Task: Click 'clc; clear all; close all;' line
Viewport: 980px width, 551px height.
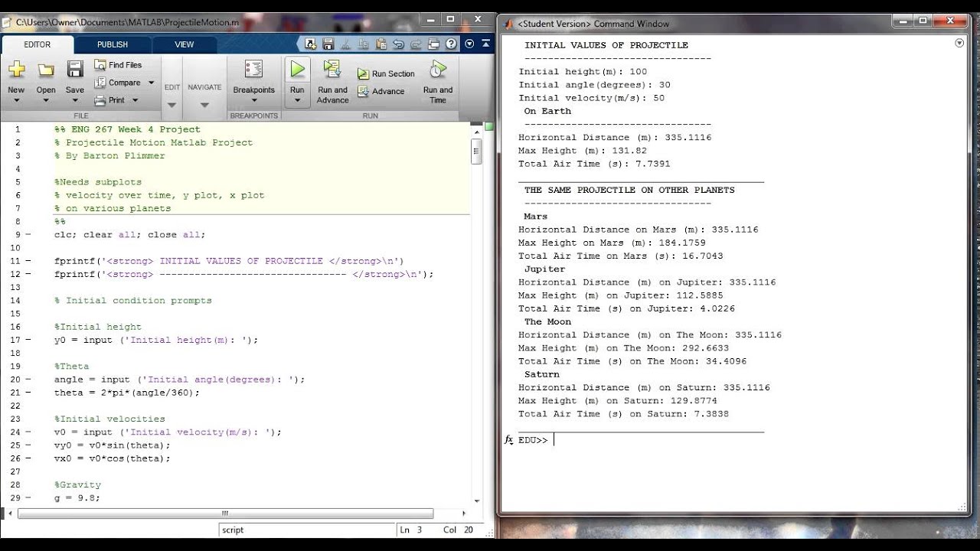Action: tap(129, 235)
